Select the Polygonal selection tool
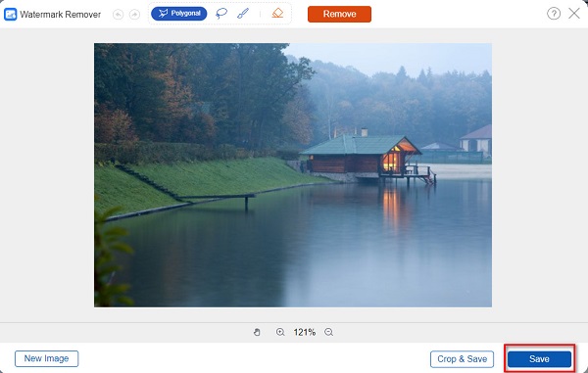Screen dimensions: 588x373 (x=179, y=14)
